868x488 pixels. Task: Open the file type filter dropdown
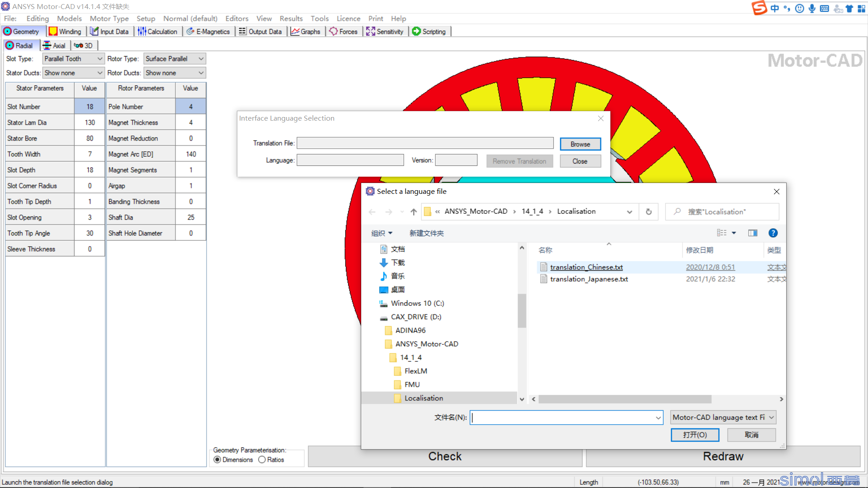tap(723, 418)
